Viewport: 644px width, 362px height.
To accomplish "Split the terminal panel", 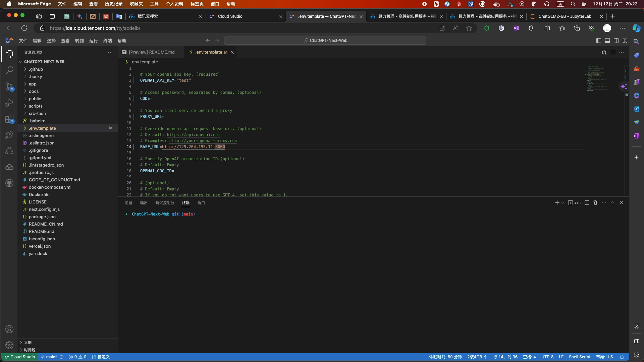I will pos(587,203).
